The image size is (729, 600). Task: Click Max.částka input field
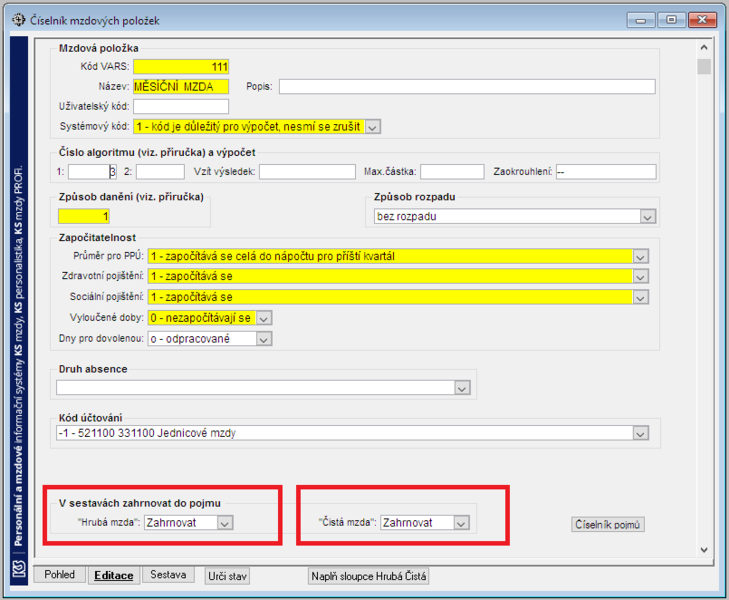pos(452,172)
